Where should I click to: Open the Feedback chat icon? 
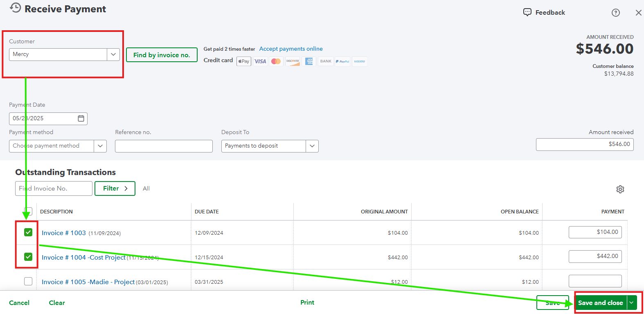coord(527,12)
